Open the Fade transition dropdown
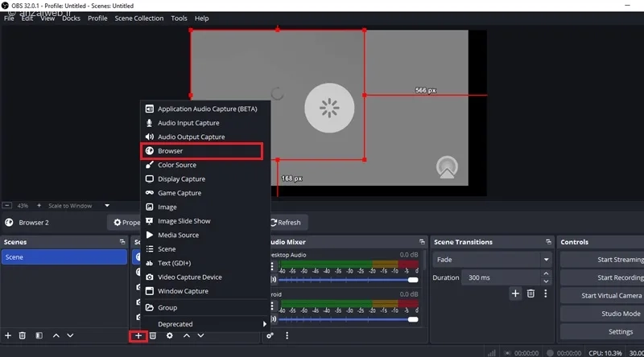 tap(492, 260)
